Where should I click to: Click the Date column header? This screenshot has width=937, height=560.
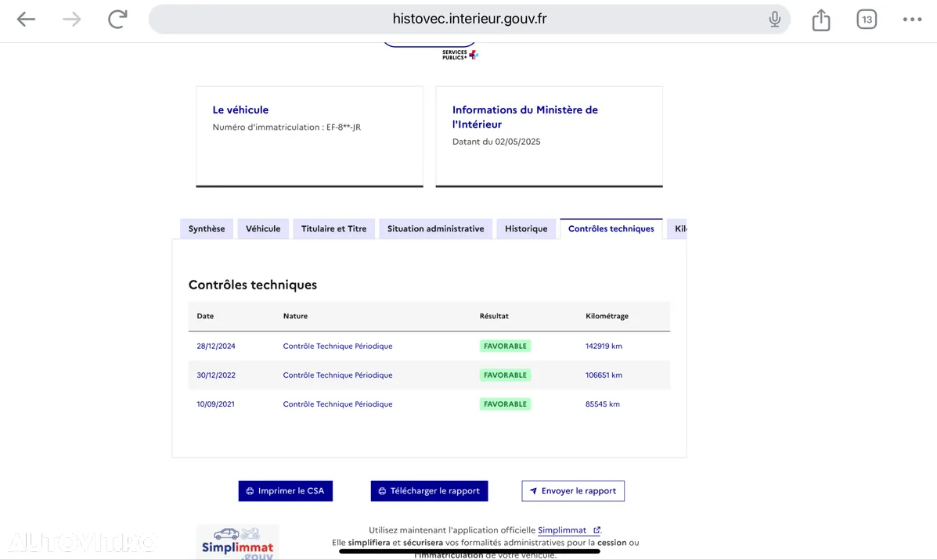pos(205,316)
